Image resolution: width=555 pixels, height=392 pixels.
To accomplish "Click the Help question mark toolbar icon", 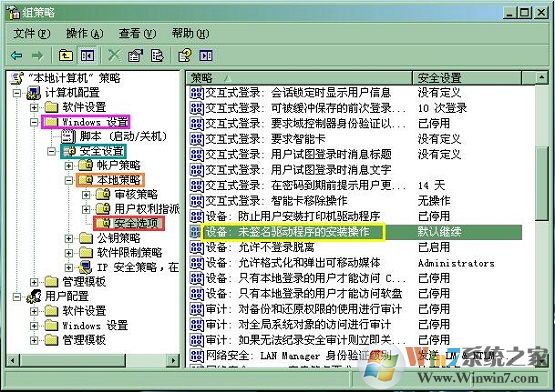I will 184,56.
